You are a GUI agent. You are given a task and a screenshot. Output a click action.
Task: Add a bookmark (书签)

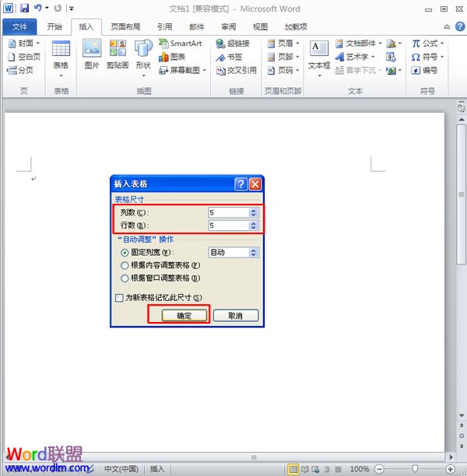coord(229,57)
